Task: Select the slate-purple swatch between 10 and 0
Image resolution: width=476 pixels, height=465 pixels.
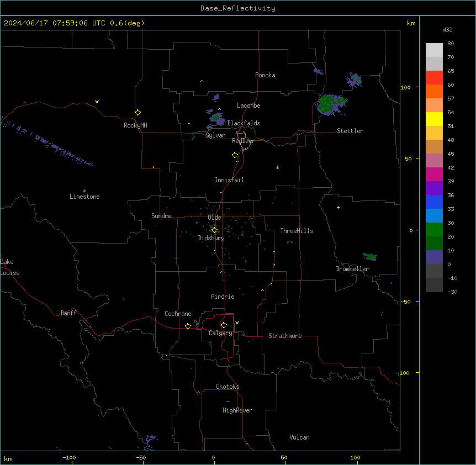Action: (x=434, y=257)
